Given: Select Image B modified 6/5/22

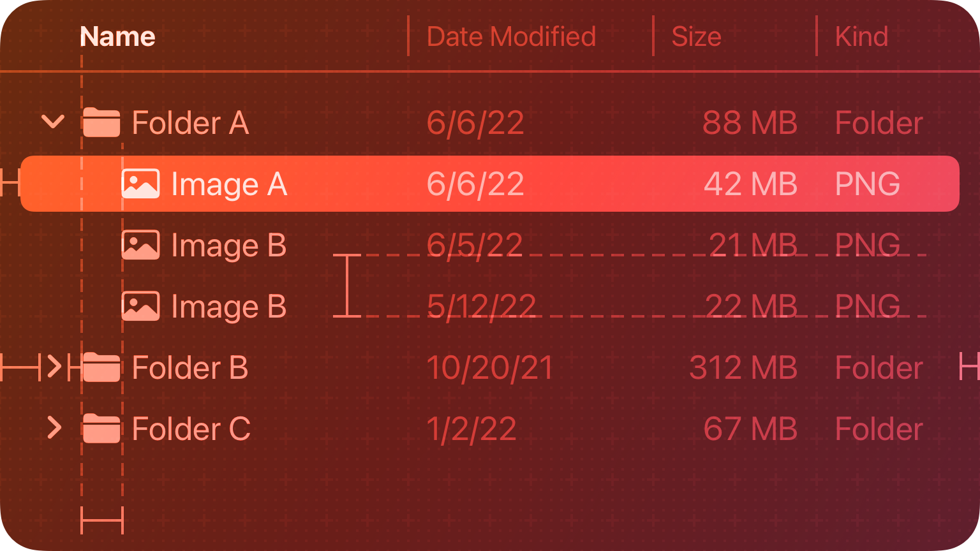Looking at the screenshot, I should (228, 246).
